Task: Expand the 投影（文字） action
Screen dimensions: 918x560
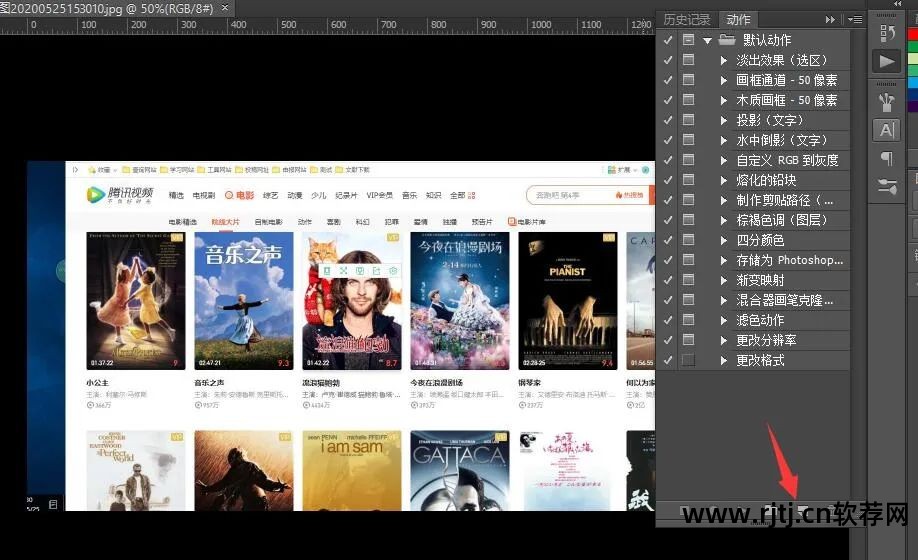Action: point(724,120)
